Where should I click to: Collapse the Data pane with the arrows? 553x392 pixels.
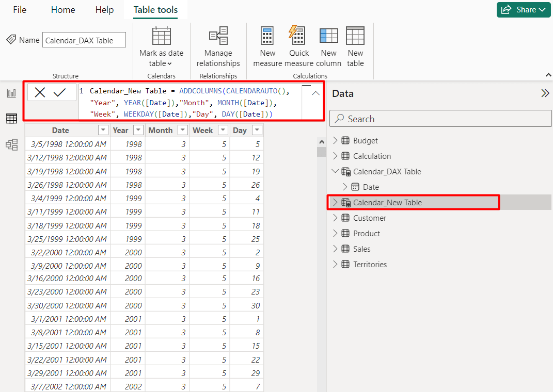pyautogui.click(x=545, y=93)
